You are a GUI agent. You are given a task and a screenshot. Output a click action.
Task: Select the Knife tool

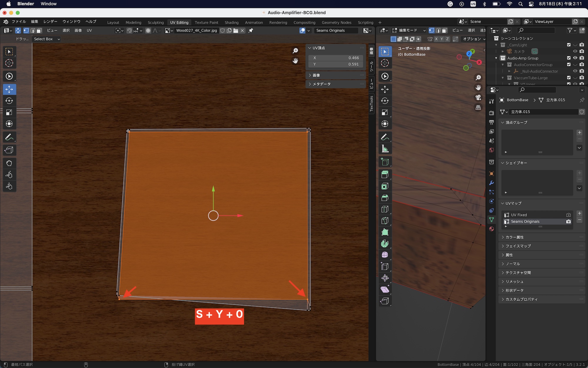[x=385, y=221]
